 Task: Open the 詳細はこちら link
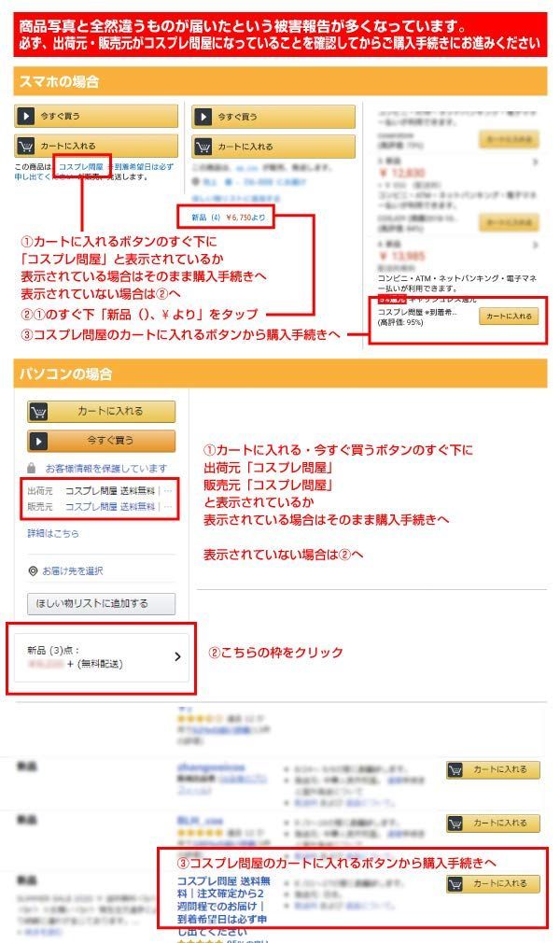(53, 533)
